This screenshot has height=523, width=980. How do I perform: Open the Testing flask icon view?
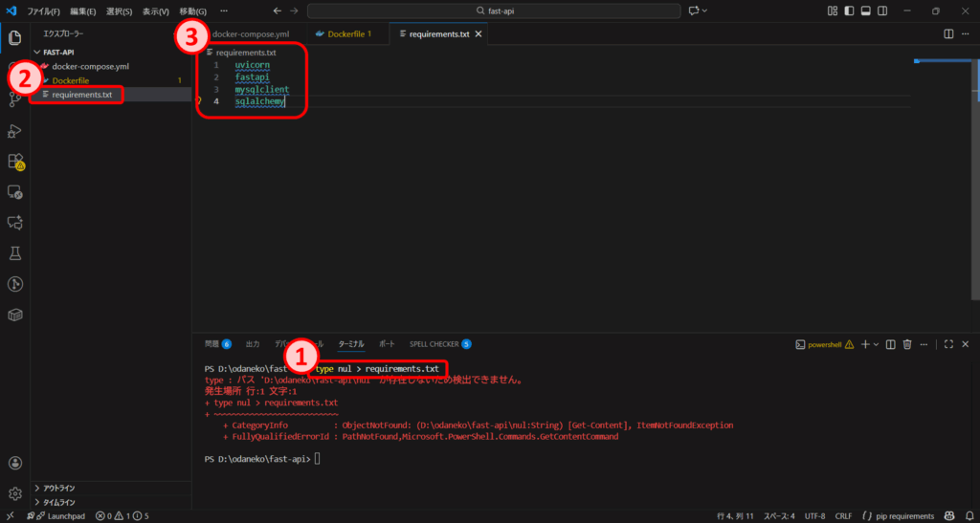click(x=15, y=253)
